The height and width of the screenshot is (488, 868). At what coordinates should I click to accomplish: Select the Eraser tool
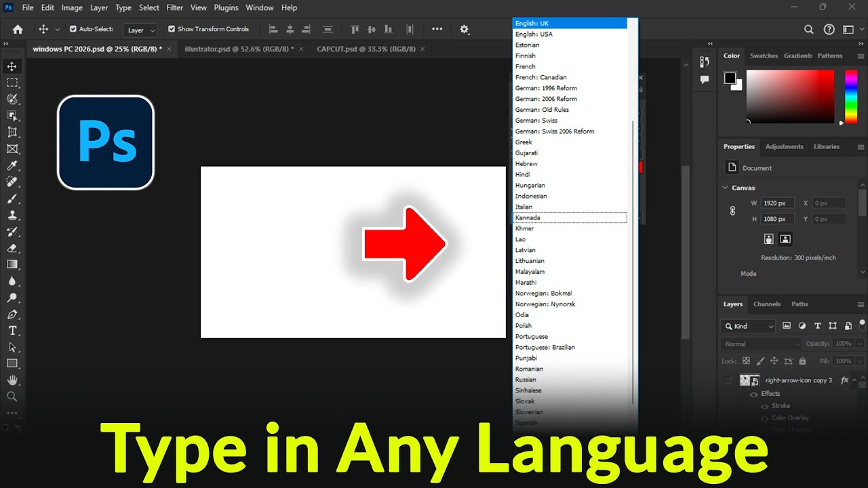point(12,248)
